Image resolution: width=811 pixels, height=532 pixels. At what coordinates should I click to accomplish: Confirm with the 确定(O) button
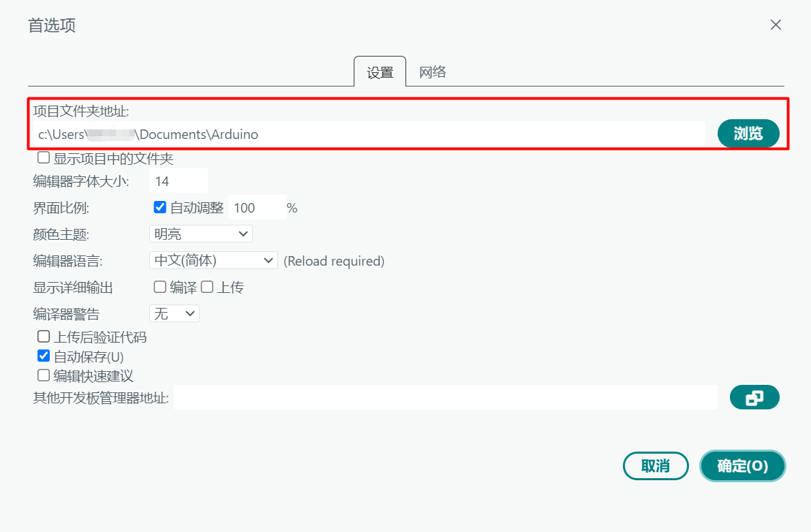point(742,466)
